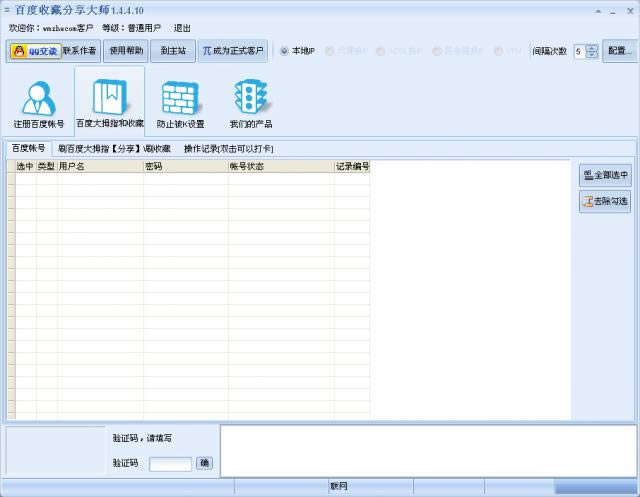The width and height of the screenshot is (640, 497).
Task: Click the 类型 column header
Action: (47, 166)
